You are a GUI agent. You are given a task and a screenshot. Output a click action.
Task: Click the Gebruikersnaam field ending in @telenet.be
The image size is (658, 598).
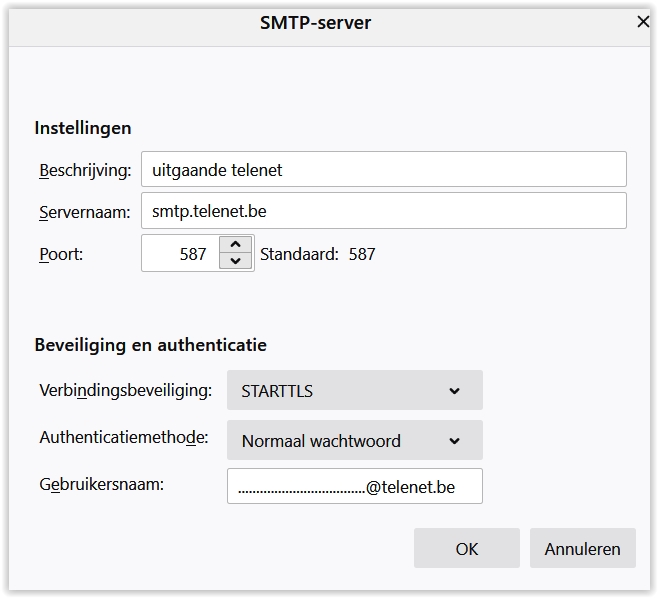tap(354, 487)
